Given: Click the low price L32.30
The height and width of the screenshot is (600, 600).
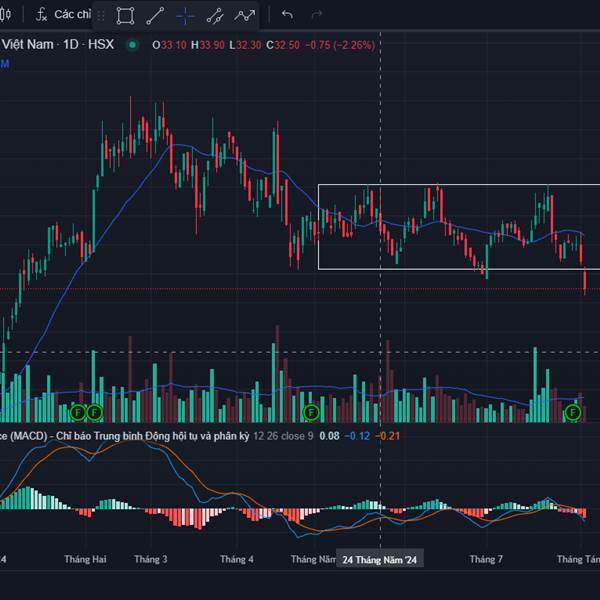Looking at the screenshot, I should tap(245, 45).
